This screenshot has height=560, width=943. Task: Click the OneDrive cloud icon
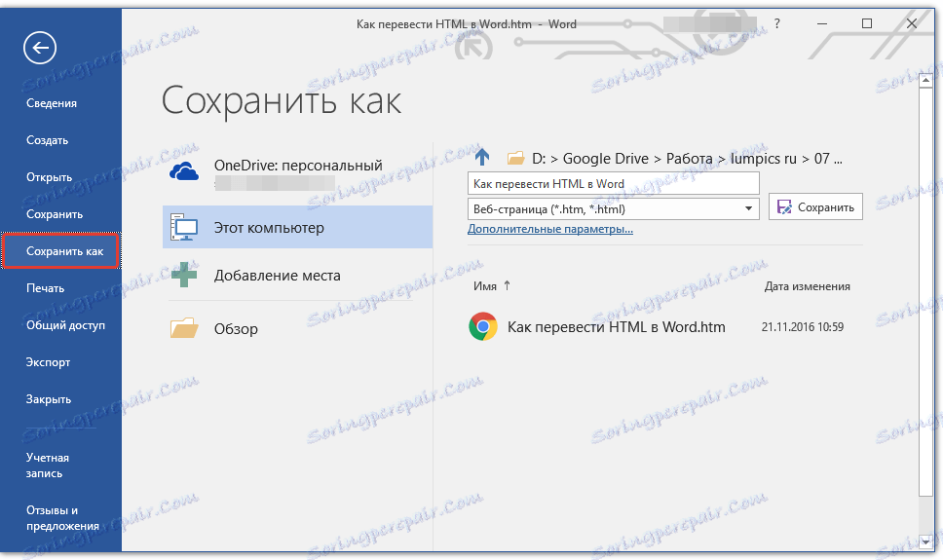(x=184, y=171)
